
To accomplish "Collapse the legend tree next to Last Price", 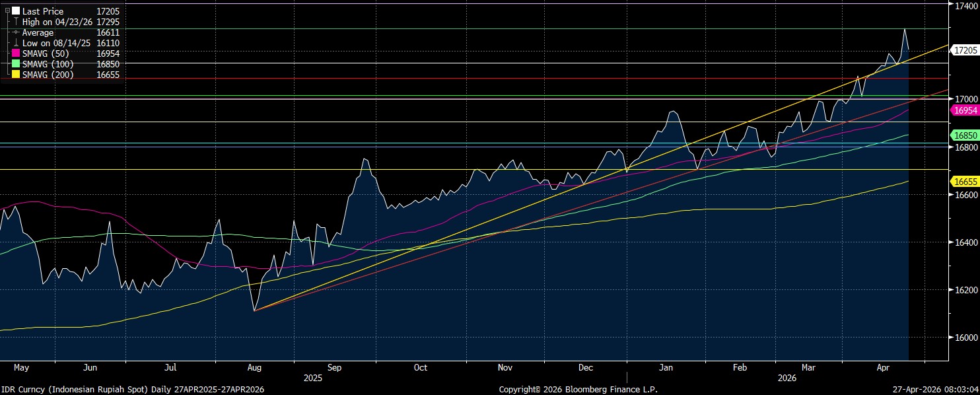I will pos(7,11).
